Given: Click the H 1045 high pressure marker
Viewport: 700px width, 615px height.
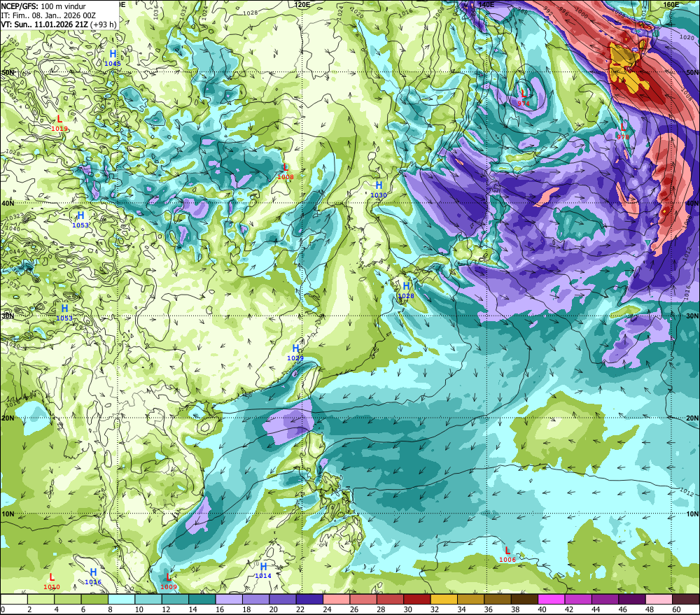Looking at the screenshot, I should tap(113, 58).
